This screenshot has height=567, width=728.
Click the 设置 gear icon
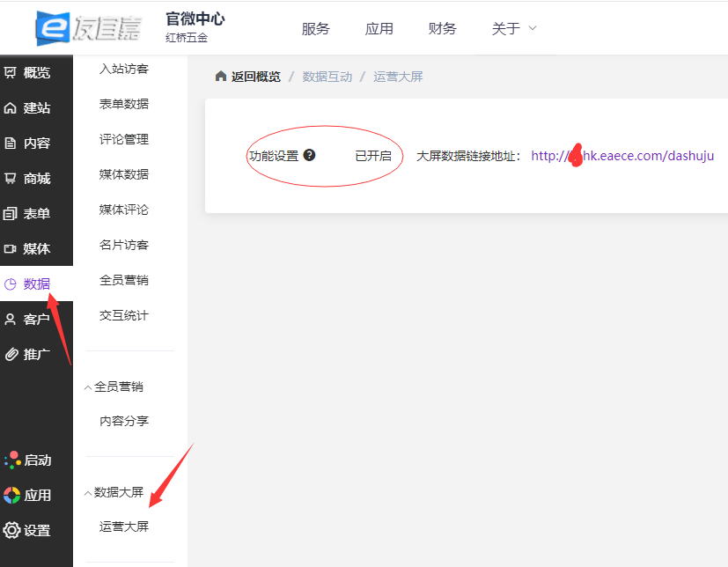(x=11, y=530)
